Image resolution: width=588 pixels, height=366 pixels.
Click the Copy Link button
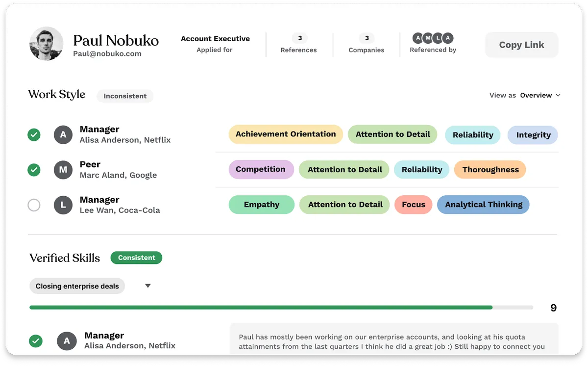point(521,45)
